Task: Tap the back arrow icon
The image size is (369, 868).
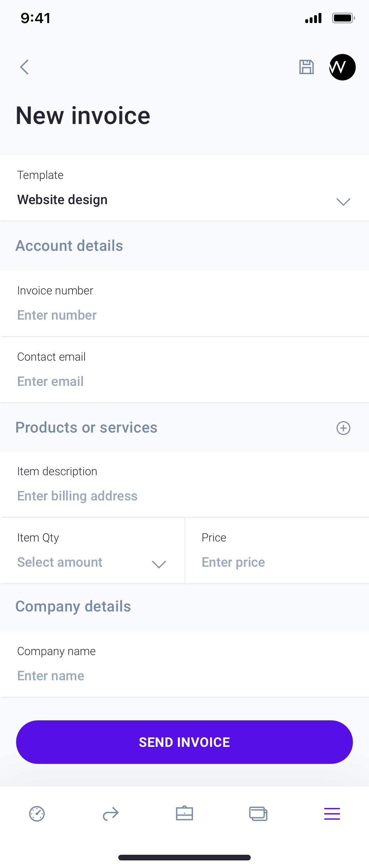Action: tap(24, 67)
